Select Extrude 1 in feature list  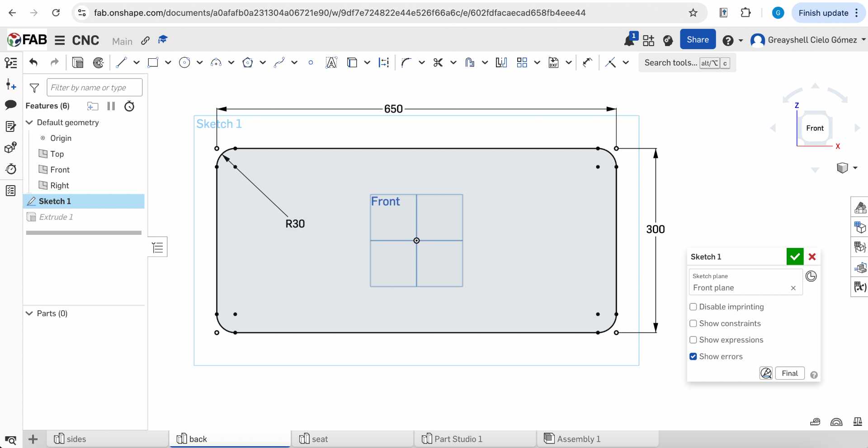pyautogui.click(x=84, y=217)
